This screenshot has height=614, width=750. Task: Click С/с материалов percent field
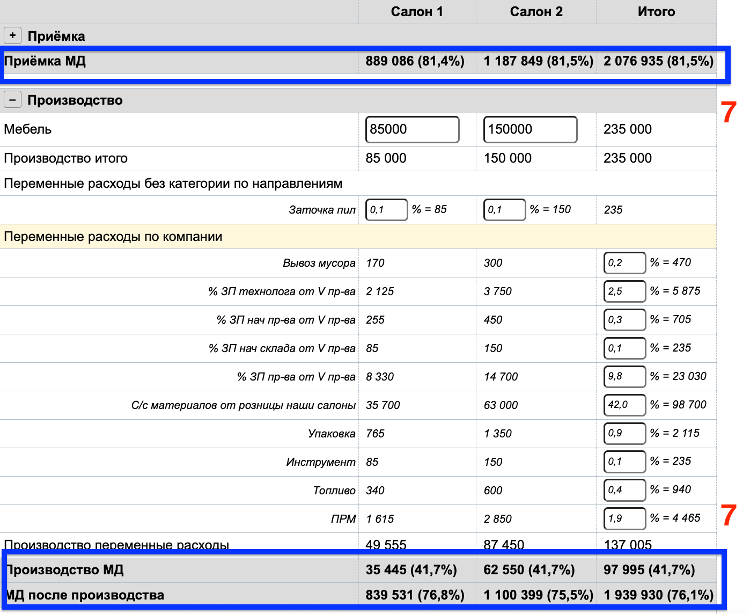(623, 405)
